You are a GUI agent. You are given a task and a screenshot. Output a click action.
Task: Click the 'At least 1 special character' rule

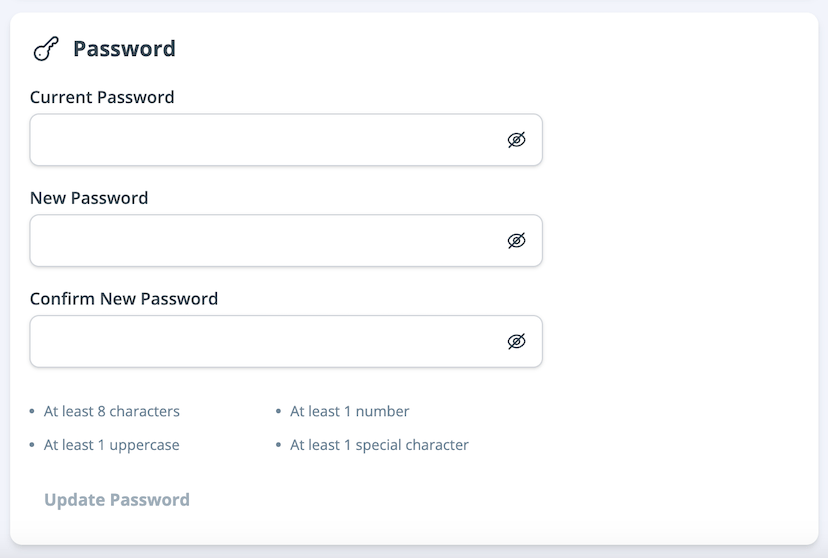379,445
